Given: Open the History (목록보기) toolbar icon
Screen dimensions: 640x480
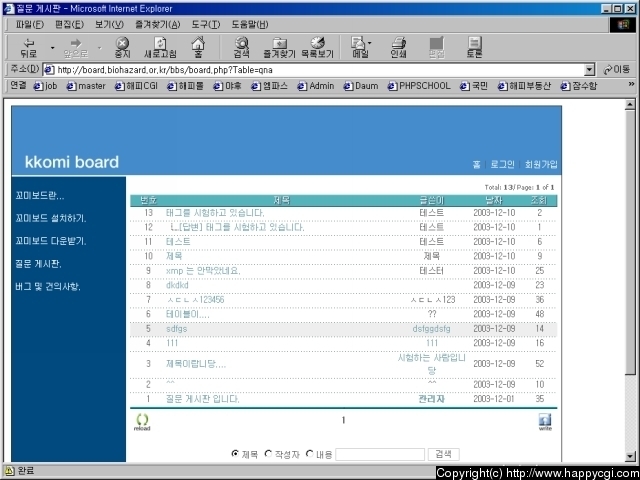Looking at the screenshot, I should [317, 48].
